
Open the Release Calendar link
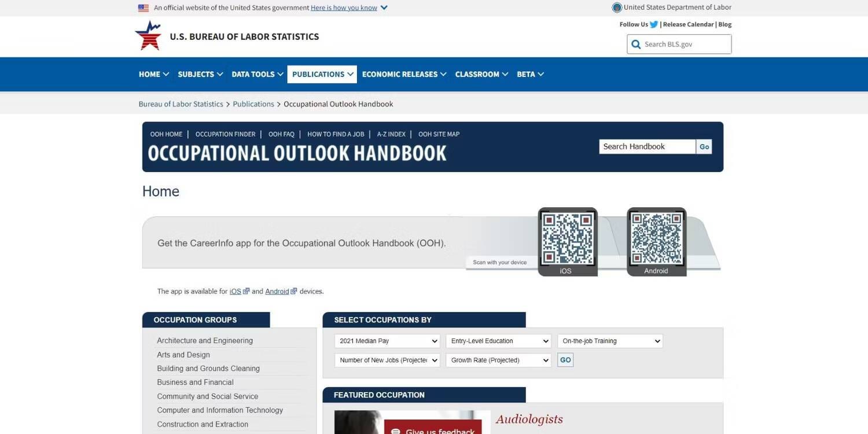[689, 24]
